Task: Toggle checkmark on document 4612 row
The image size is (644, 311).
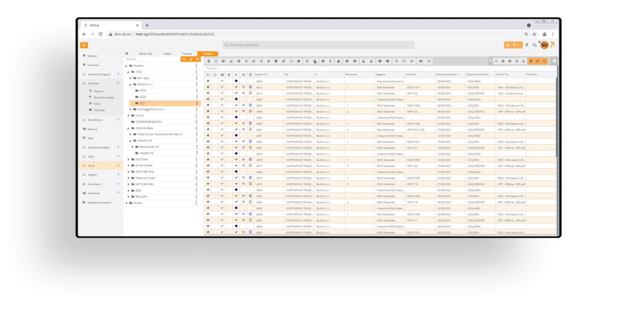Action: coord(222,93)
